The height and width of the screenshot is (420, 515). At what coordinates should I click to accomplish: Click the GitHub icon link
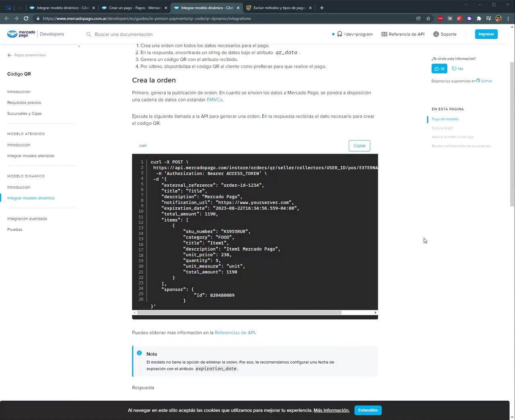(x=478, y=80)
